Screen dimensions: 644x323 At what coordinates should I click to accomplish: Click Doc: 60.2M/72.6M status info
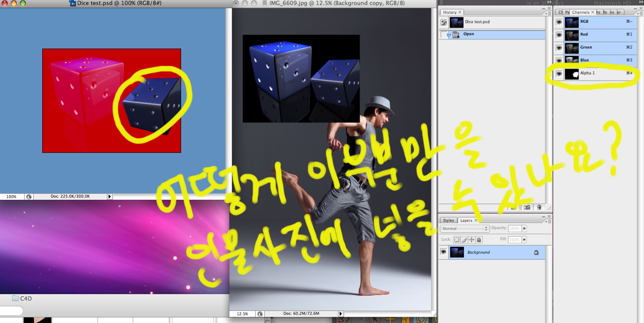point(300,314)
